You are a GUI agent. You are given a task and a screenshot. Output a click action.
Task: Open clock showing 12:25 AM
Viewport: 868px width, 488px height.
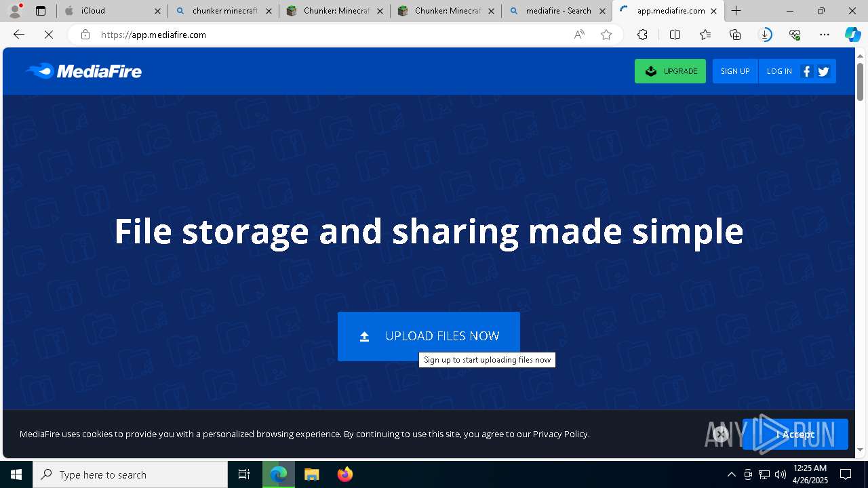click(810, 474)
